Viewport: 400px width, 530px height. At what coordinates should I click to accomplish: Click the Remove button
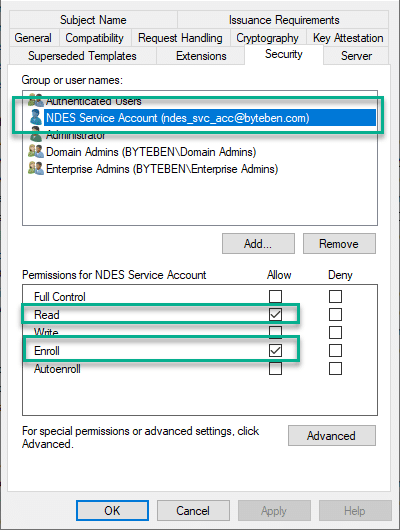coord(339,243)
